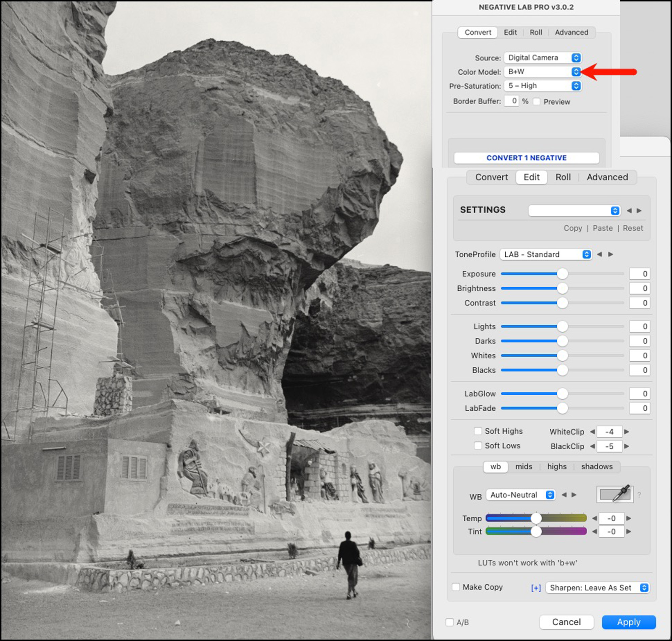Decrease Temp value arrow
Screen dimensions: 672x641
coord(594,518)
